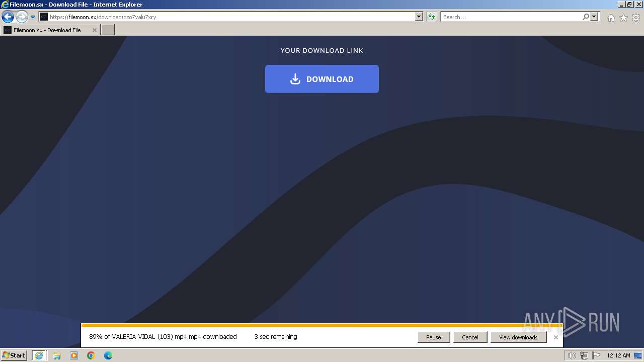Open a new blank tab
This screenshot has height=362, width=644.
108,30
